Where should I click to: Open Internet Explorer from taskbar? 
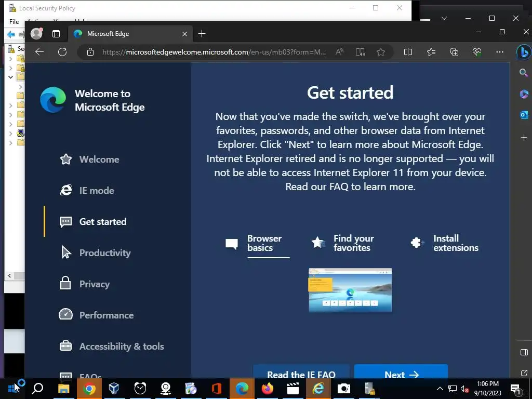pos(318,388)
